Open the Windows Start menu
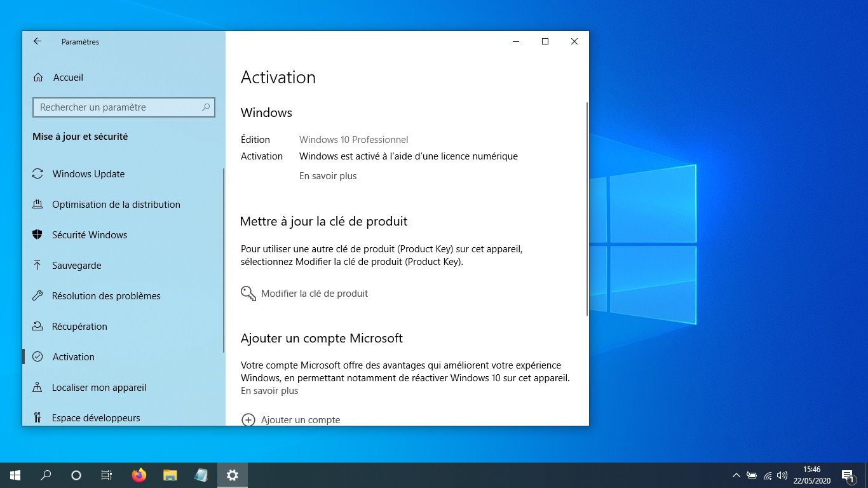The image size is (868, 488). coord(15,475)
